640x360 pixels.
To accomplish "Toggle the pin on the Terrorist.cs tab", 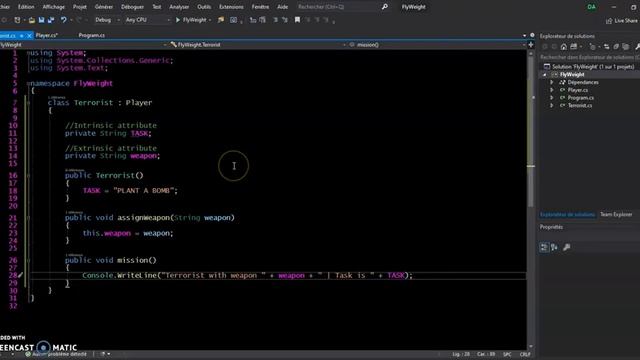I will point(22,36).
